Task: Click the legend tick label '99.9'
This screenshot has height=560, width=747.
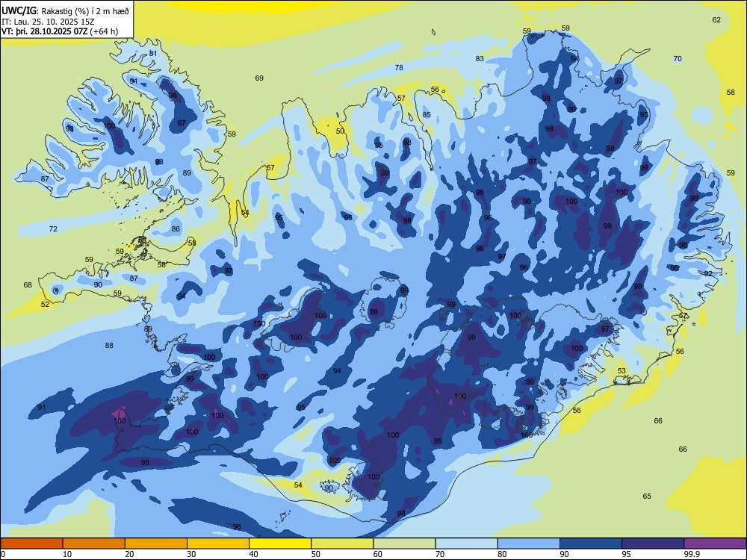Action: point(692,554)
